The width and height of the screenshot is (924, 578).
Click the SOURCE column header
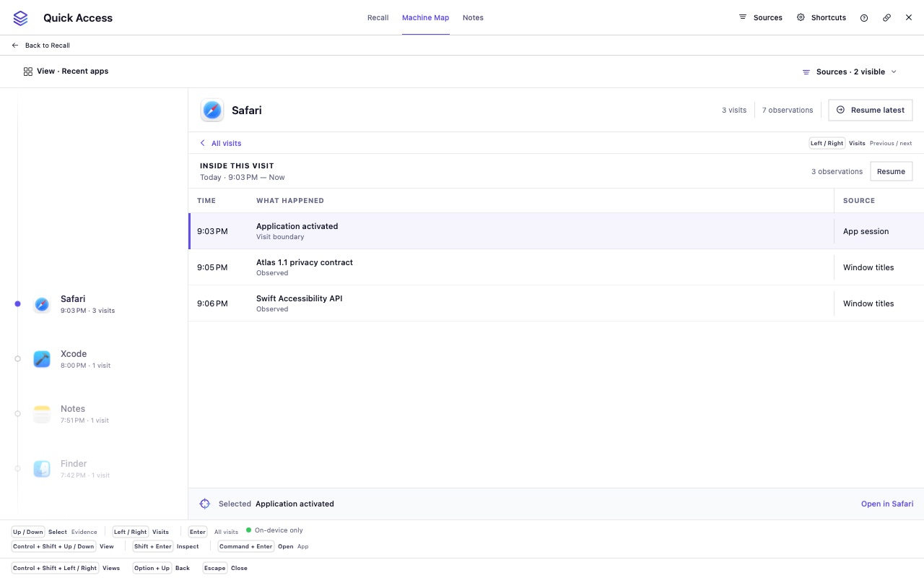(859, 201)
